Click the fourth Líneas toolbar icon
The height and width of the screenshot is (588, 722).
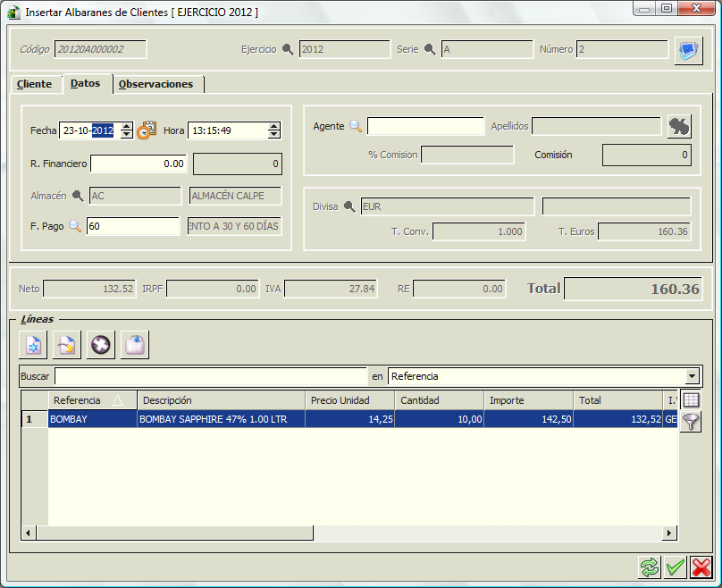pos(135,345)
